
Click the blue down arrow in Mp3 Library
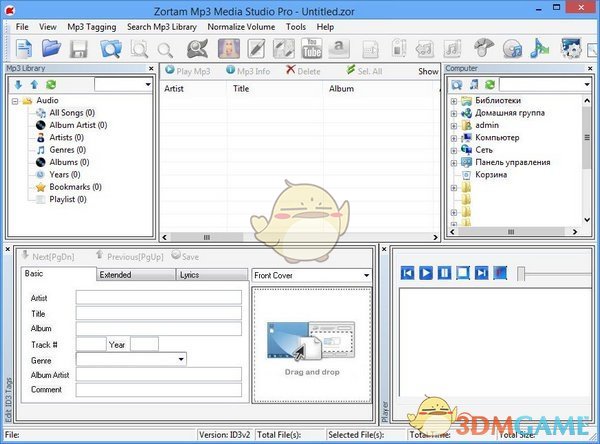point(18,85)
